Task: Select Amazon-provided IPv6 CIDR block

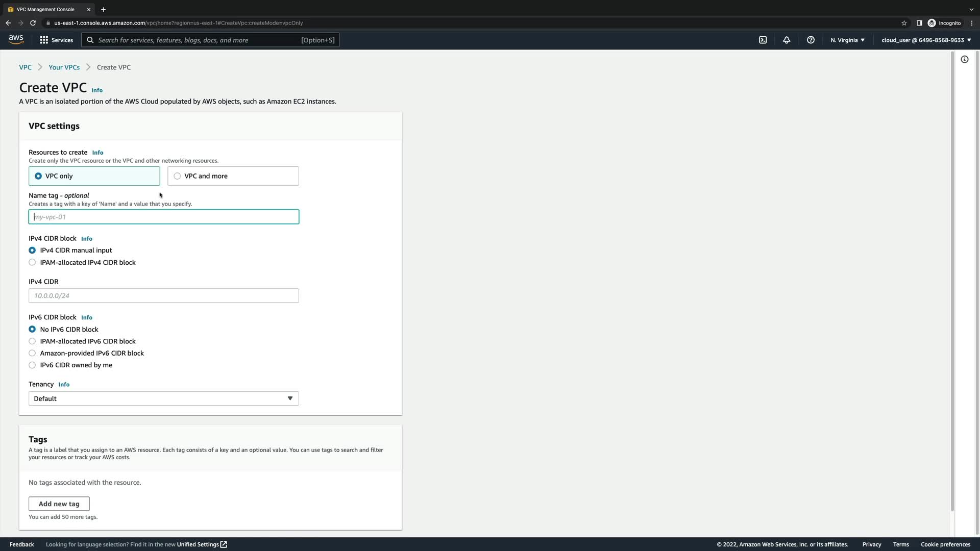Action: [x=32, y=353]
